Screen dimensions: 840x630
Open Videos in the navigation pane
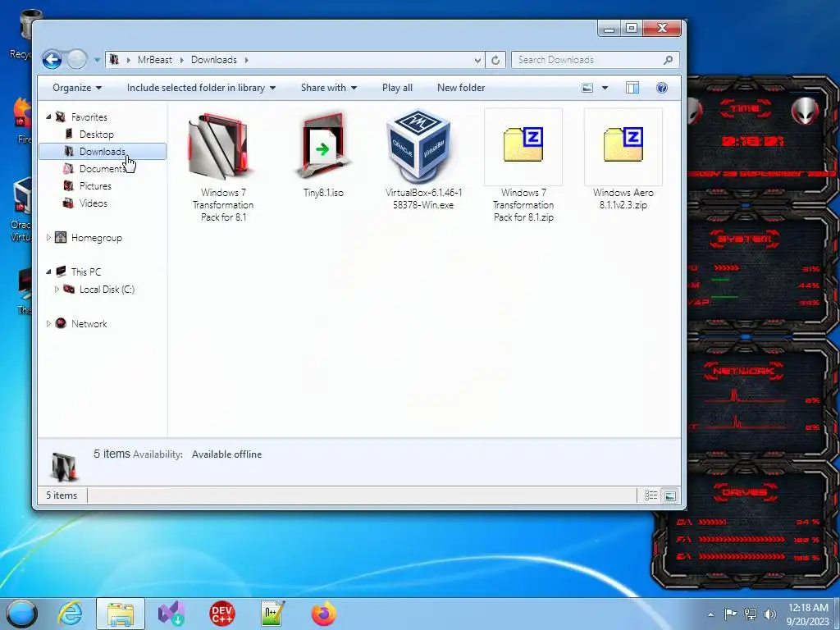pyautogui.click(x=94, y=203)
